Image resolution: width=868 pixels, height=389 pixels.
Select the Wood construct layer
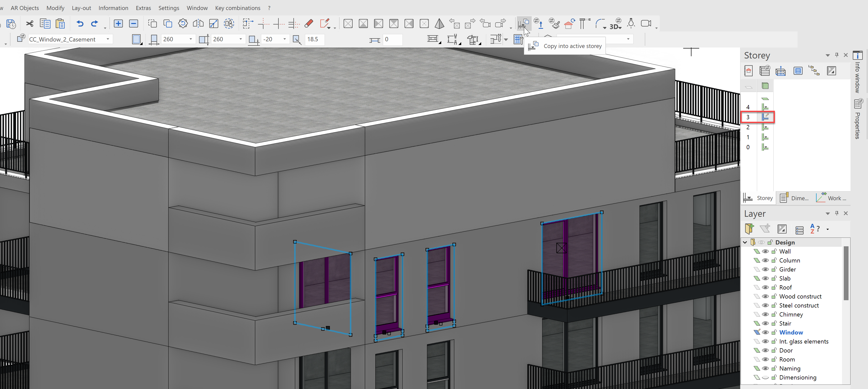800,296
